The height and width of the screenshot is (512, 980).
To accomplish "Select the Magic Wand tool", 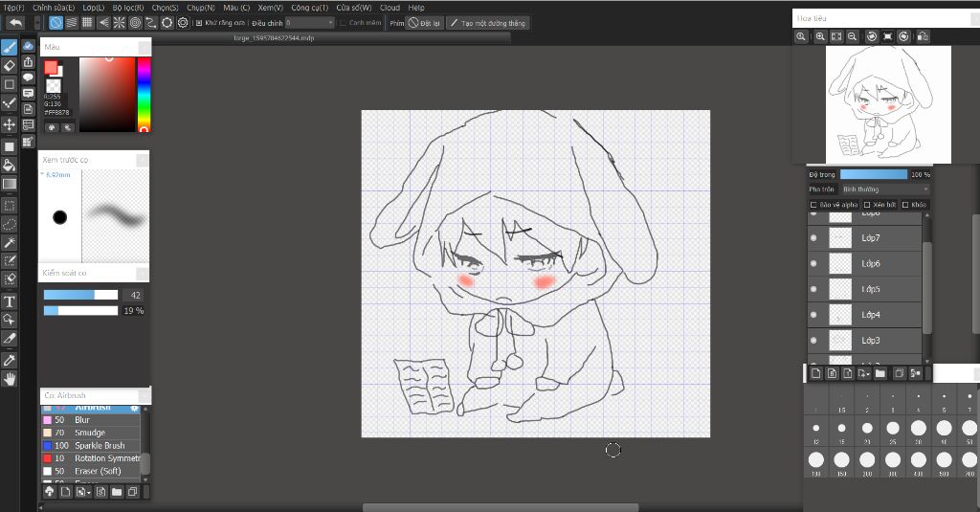I will pyautogui.click(x=9, y=242).
